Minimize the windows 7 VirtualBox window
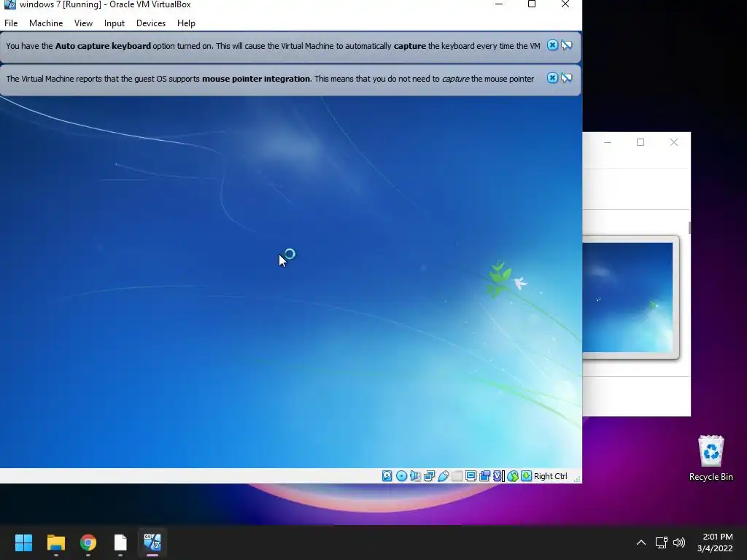747x560 pixels. click(499, 4)
